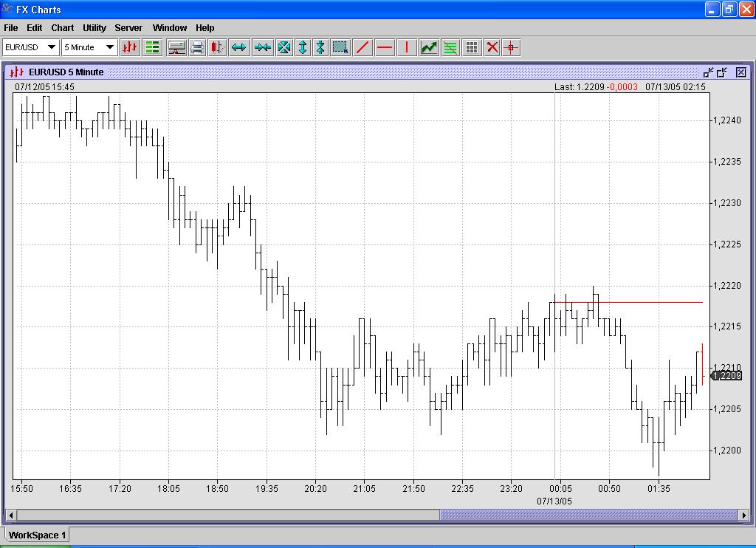The image size is (756, 548).
Task: Click the 1,2209 current price marker
Action: point(726,376)
